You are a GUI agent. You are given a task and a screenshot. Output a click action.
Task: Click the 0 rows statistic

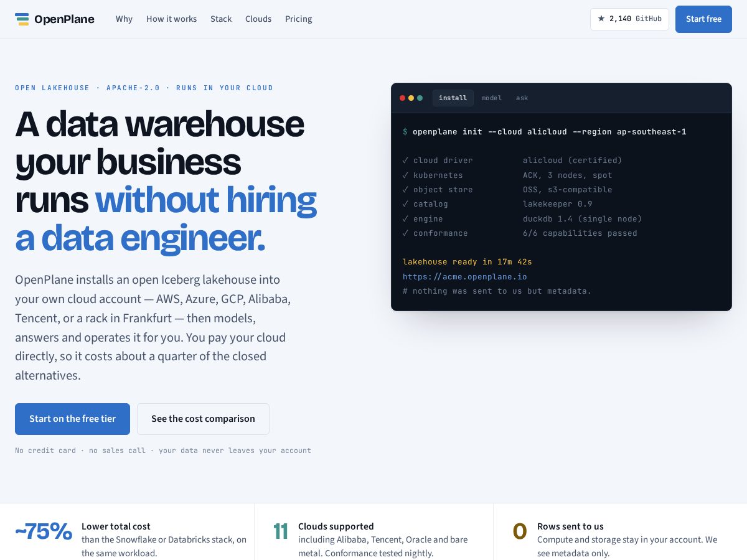[520, 531]
